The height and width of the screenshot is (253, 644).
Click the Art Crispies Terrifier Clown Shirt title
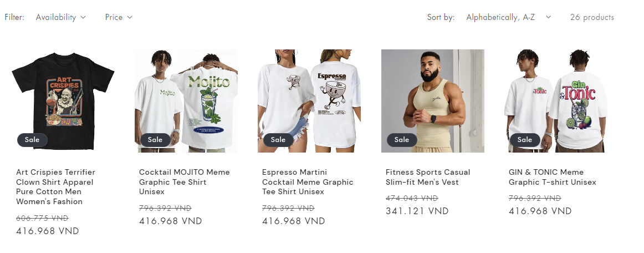click(x=56, y=187)
